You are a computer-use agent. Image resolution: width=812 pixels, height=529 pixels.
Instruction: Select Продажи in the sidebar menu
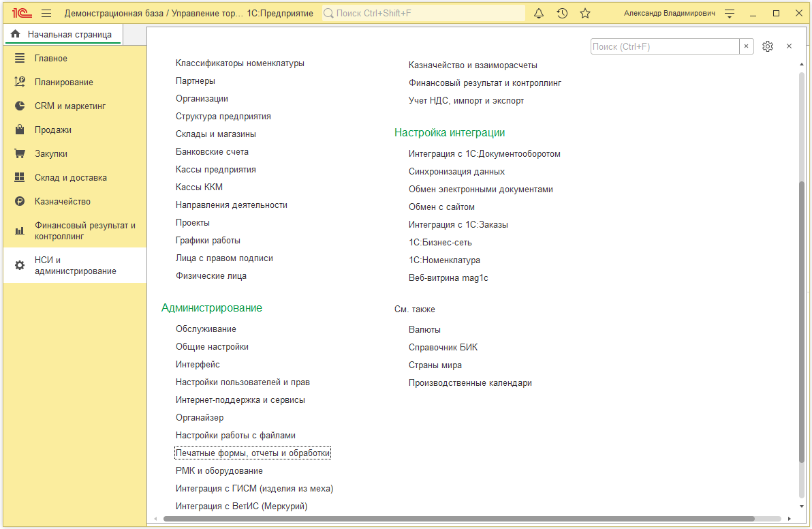tap(53, 130)
